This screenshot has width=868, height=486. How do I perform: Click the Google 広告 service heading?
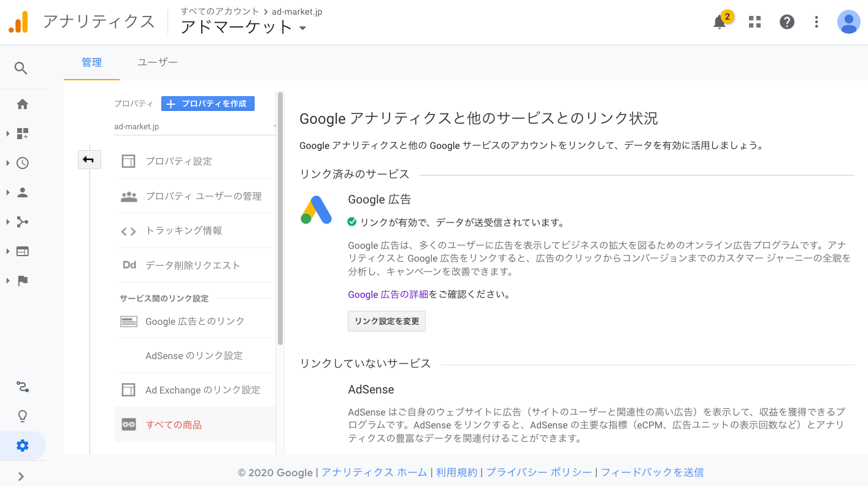pyautogui.click(x=380, y=199)
